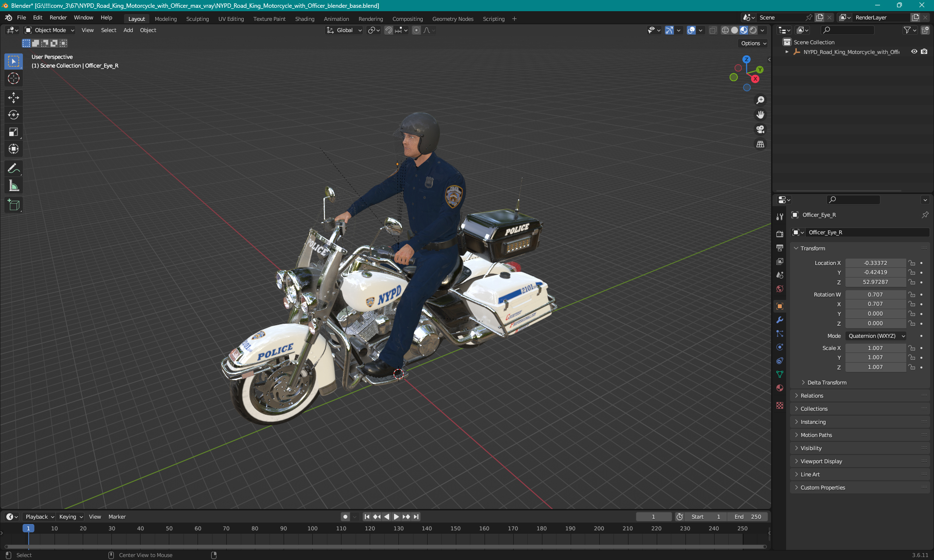Open the Tool properties tab
Viewport: 934px width, 560px height.
point(780,216)
